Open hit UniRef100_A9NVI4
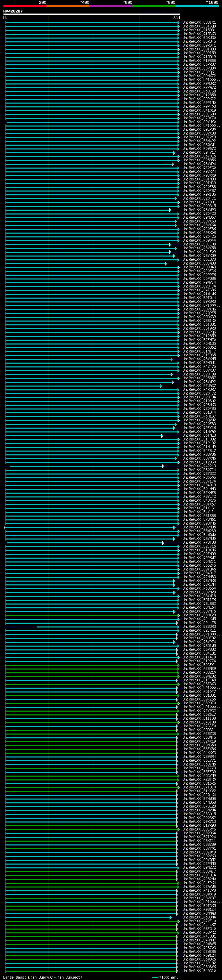 tap(199, 282)
